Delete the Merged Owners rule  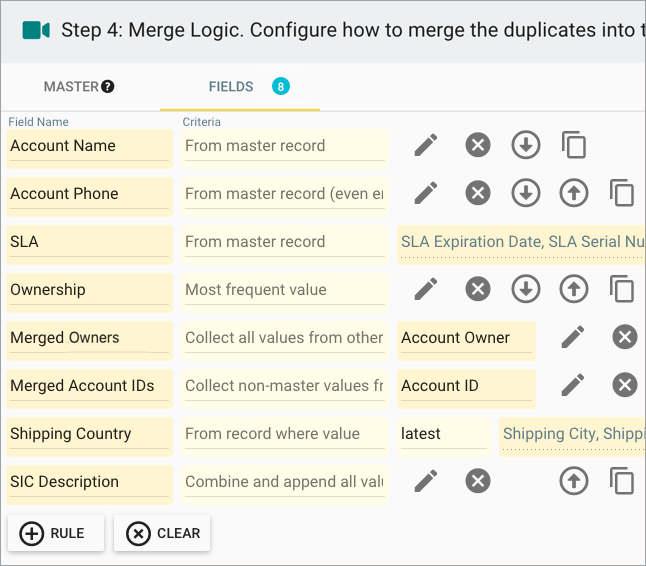(625, 337)
